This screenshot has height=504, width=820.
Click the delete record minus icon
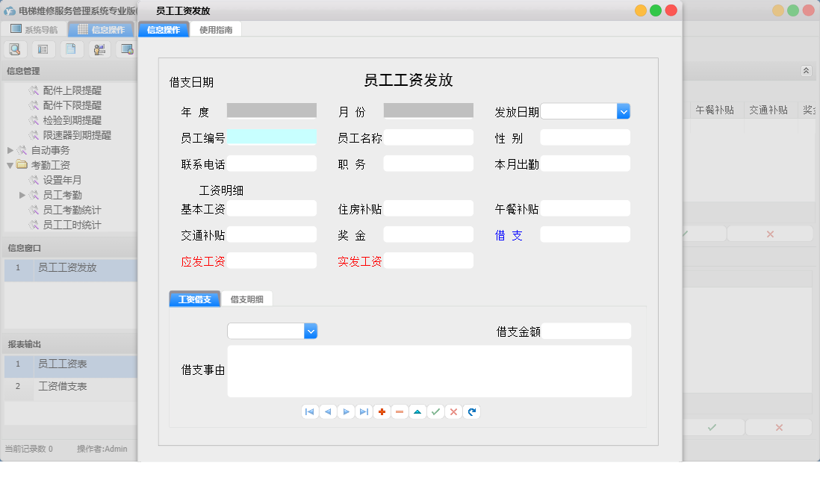tap(400, 411)
